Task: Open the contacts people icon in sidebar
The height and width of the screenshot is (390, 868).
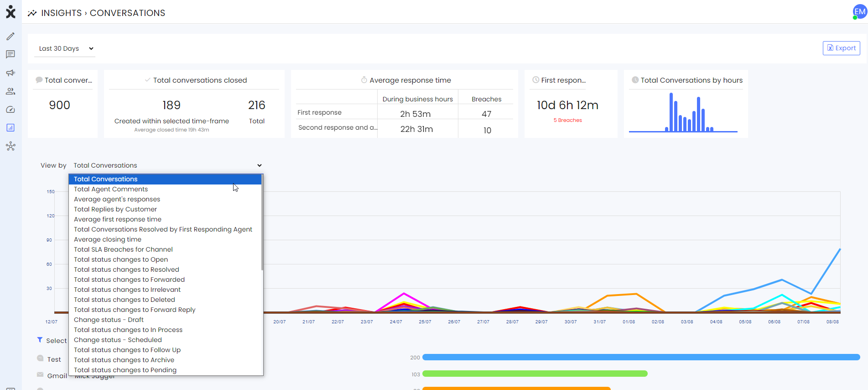Action: pyautogui.click(x=10, y=91)
